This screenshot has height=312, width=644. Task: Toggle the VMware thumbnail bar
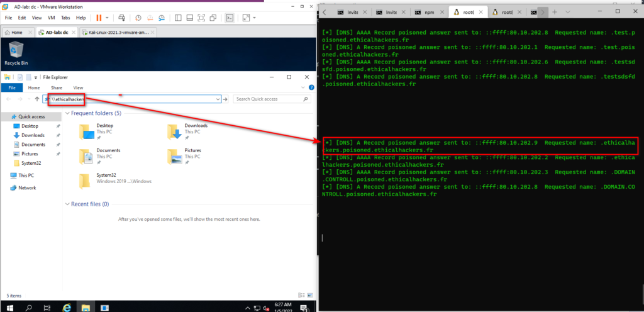point(190,18)
